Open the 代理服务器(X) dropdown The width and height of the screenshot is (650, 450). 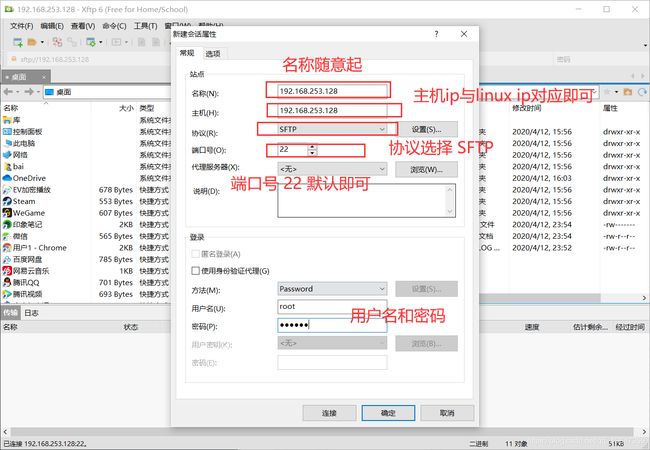point(332,169)
